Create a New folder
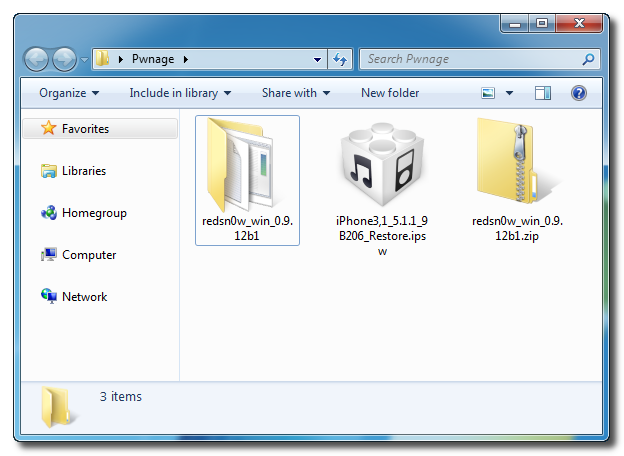Image resolution: width=624 pixels, height=456 pixels. [390, 93]
